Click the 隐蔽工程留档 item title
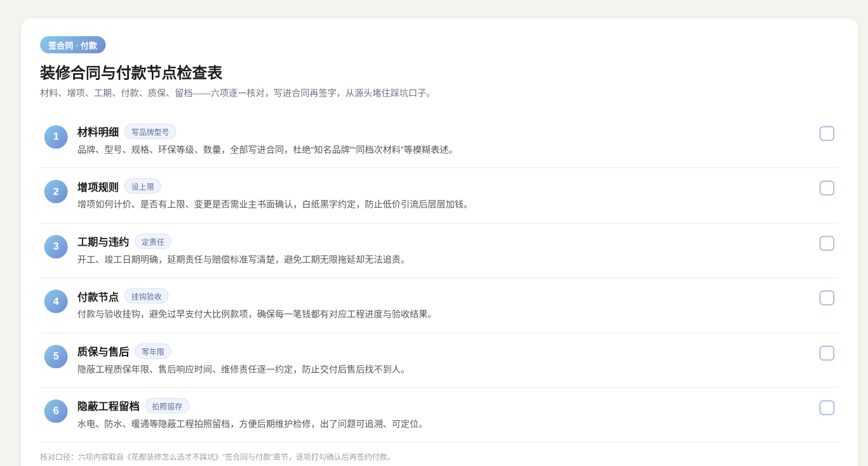 [x=109, y=406]
